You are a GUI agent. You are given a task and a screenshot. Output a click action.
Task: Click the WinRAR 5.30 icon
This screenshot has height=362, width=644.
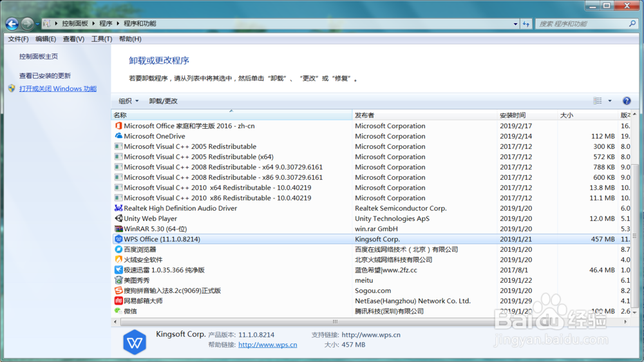tap(118, 229)
